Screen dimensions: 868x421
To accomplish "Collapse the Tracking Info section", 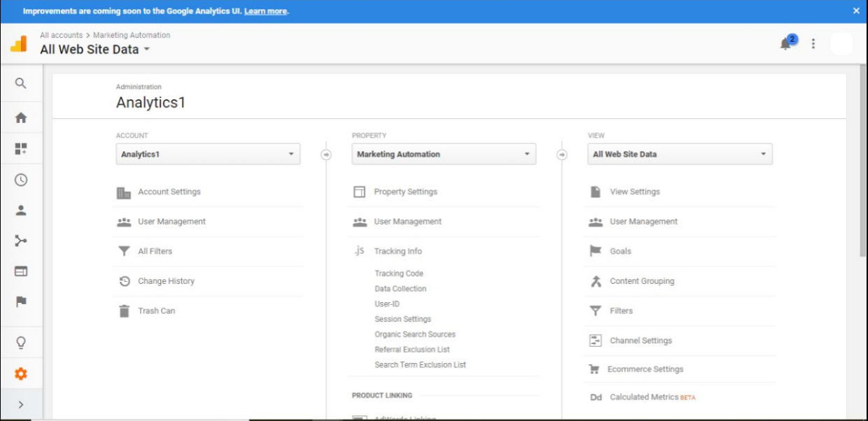I will (x=398, y=251).
